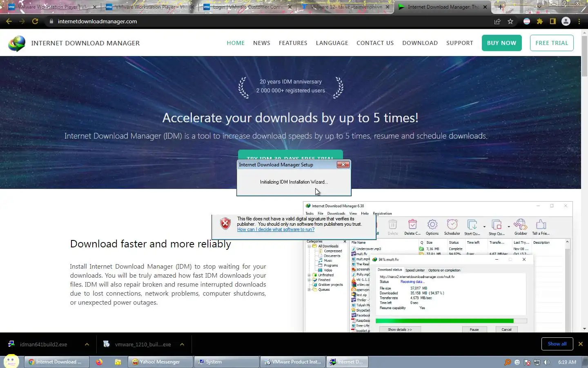Switch to Yahoo! Messenger in taskbar
The height and width of the screenshot is (368, 588).
tap(160, 362)
